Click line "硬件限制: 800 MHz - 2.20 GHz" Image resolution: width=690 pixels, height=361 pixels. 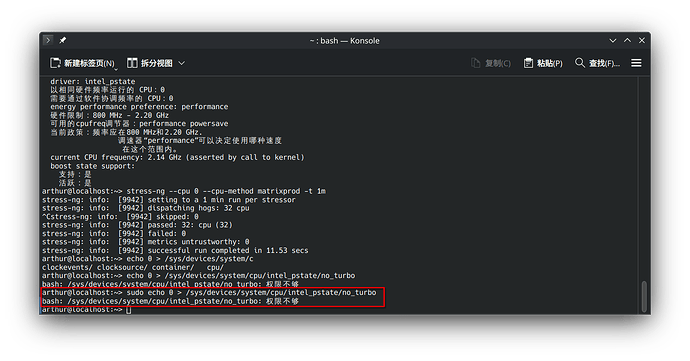tap(110, 115)
